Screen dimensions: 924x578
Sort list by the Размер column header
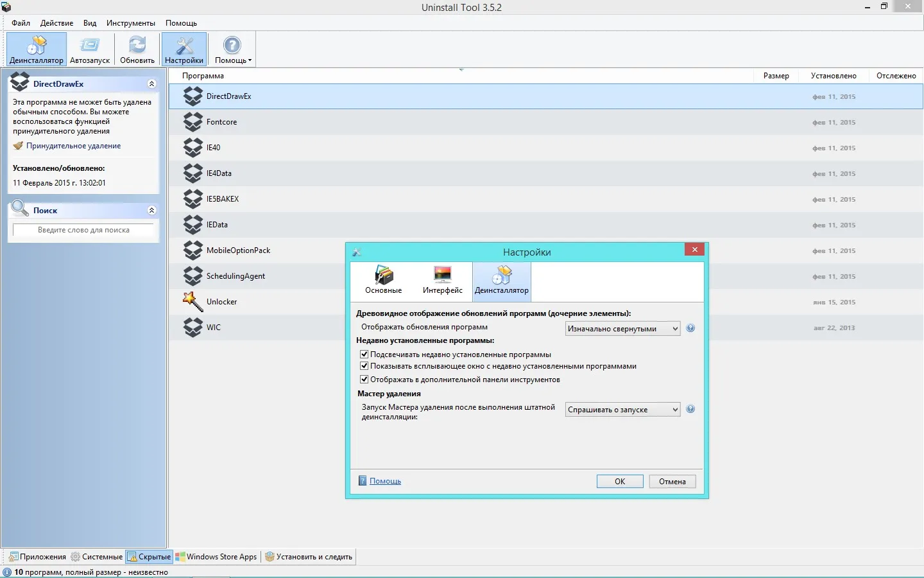pyautogui.click(x=776, y=76)
